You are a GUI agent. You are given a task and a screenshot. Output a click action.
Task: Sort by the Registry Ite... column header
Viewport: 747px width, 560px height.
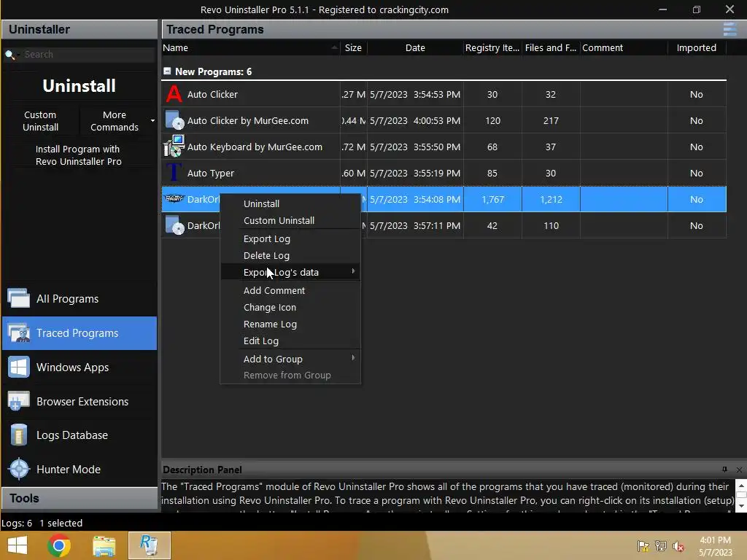(x=492, y=47)
